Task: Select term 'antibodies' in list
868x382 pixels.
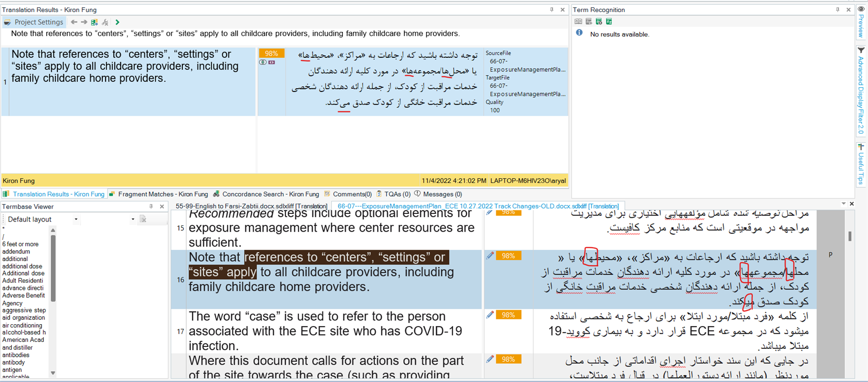Action: coord(16,355)
